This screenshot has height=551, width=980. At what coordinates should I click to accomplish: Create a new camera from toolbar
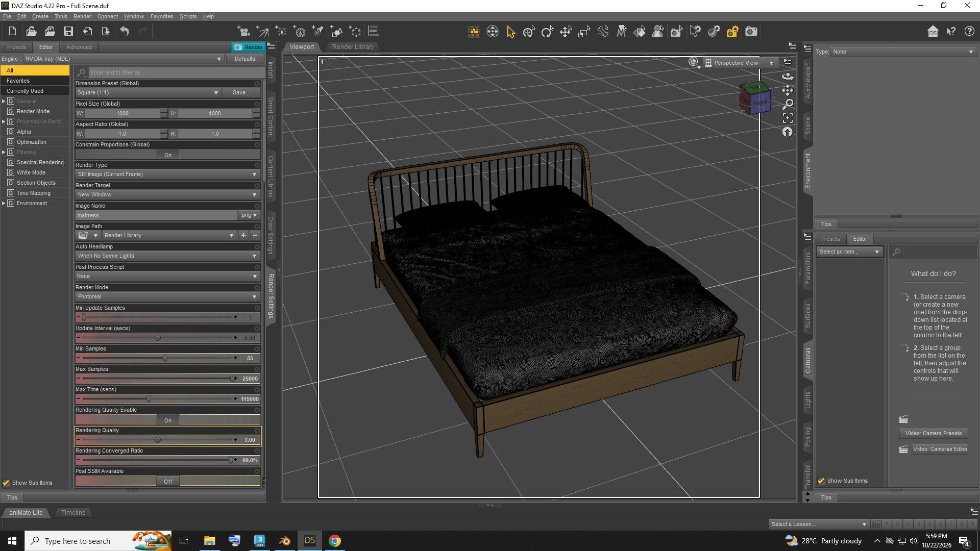(244, 32)
